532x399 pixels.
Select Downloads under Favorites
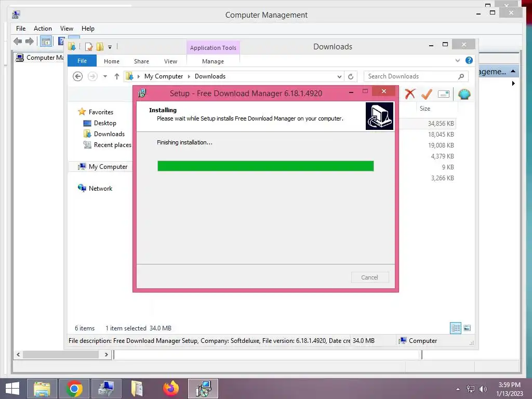(109, 134)
